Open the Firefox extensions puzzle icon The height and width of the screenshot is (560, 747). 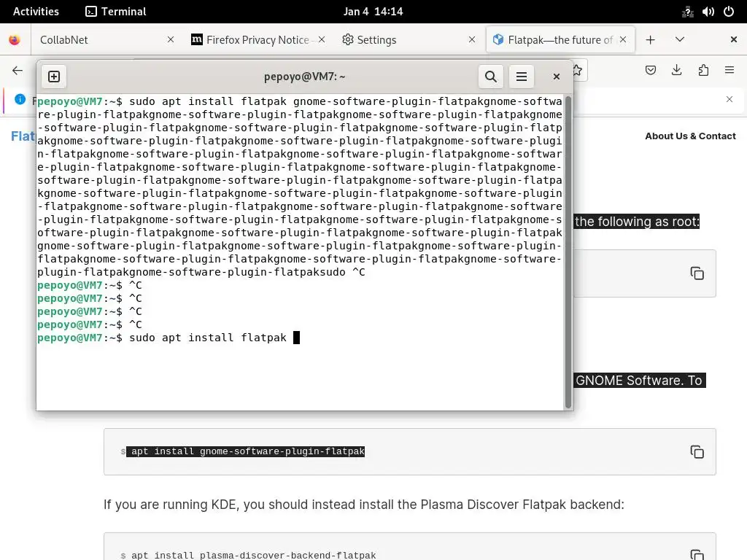703,71
